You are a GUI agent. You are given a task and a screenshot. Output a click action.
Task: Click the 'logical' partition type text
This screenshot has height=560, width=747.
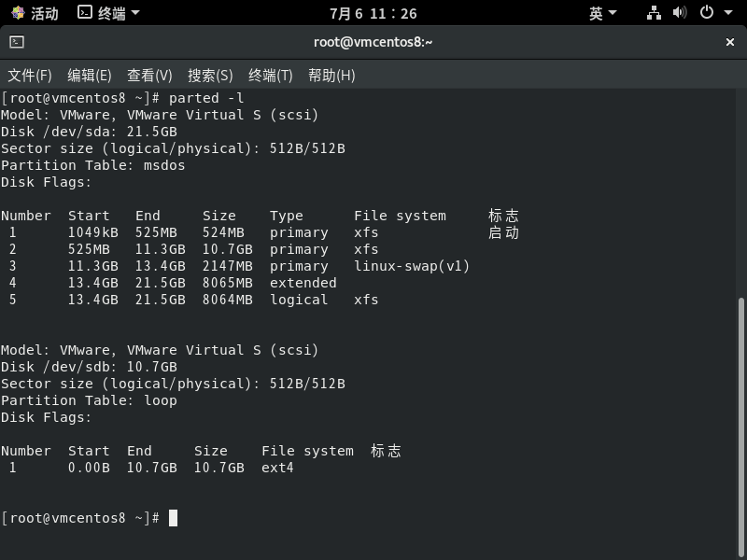pos(299,300)
